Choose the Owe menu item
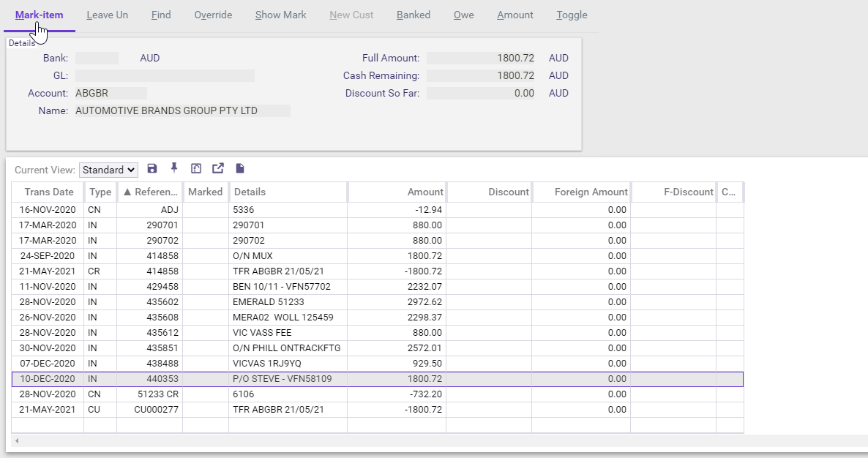The height and width of the screenshot is (458, 868). click(464, 15)
